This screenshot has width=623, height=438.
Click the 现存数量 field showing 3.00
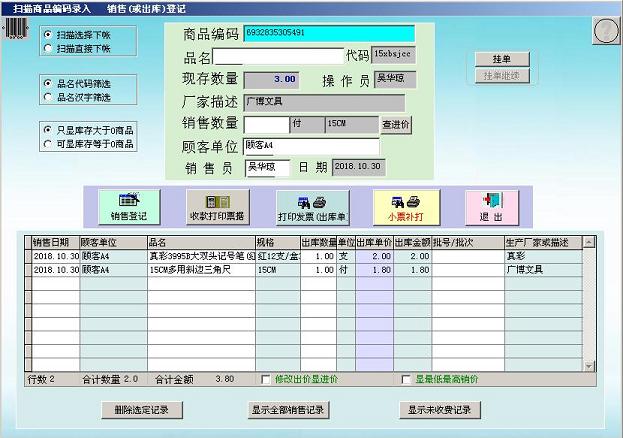(x=271, y=80)
